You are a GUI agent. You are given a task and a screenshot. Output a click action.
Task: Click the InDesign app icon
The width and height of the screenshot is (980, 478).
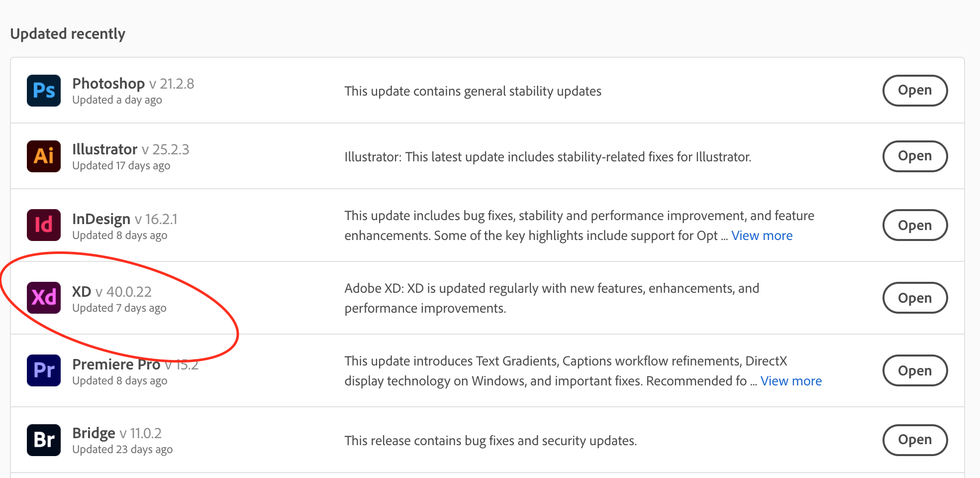coord(44,225)
